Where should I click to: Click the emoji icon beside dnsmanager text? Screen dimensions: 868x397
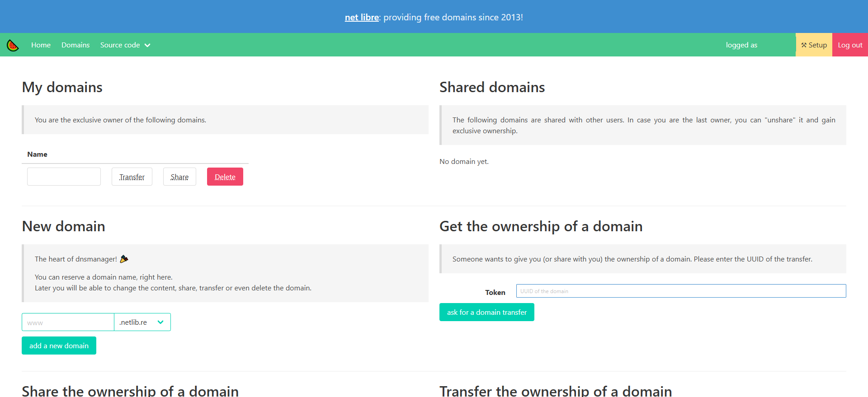click(124, 259)
